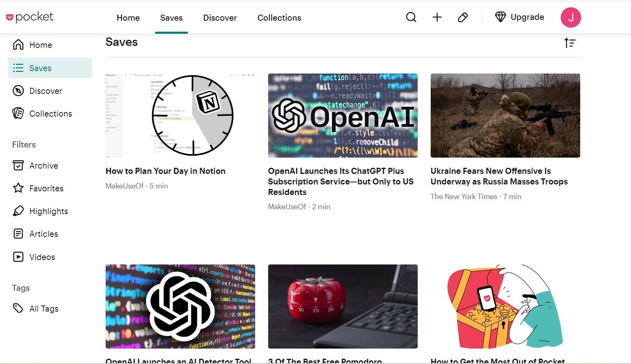
Task: Open the tomato Pomodoro timer thumbnail
Action: pyautogui.click(x=343, y=306)
